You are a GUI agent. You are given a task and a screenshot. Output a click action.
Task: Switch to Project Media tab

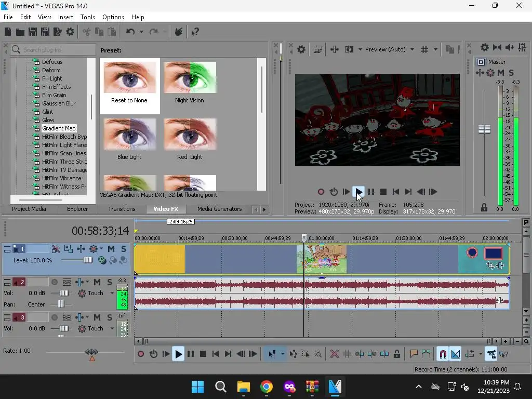click(x=29, y=209)
